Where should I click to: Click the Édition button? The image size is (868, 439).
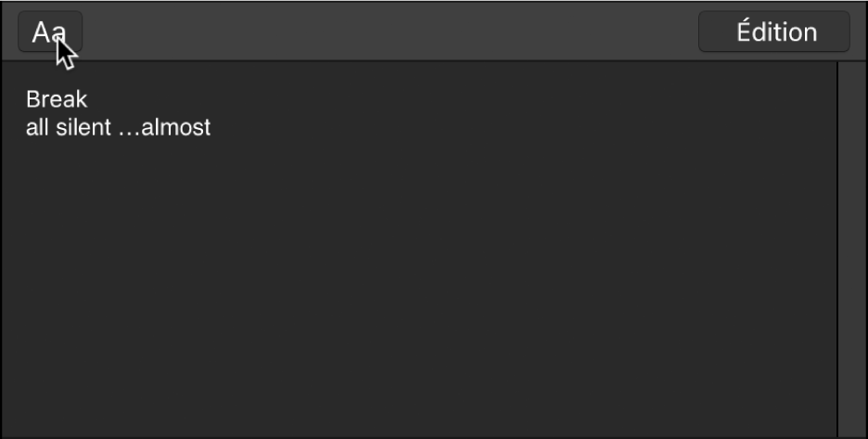click(774, 32)
